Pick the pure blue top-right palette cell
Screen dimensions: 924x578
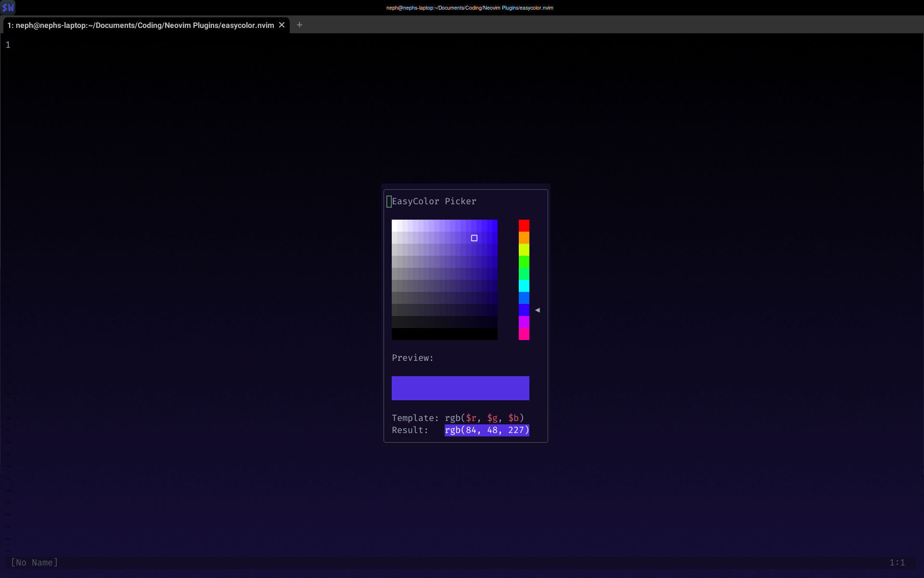(495, 225)
